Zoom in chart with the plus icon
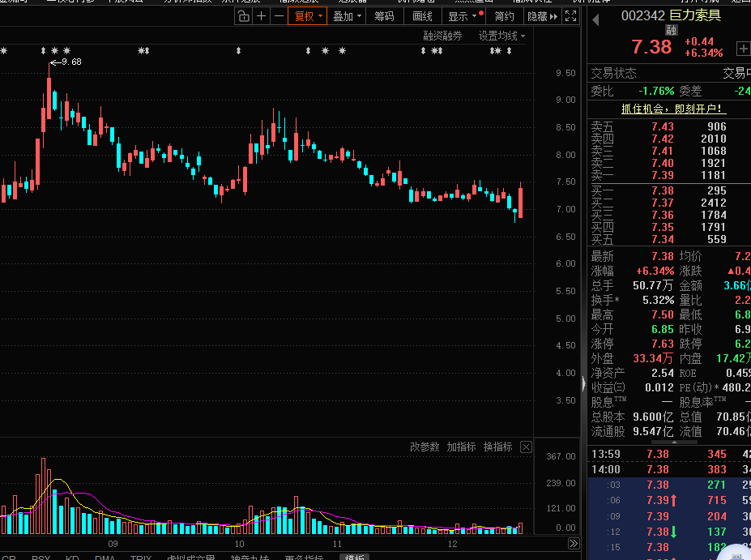The width and height of the screenshot is (751, 560). pyautogui.click(x=262, y=16)
